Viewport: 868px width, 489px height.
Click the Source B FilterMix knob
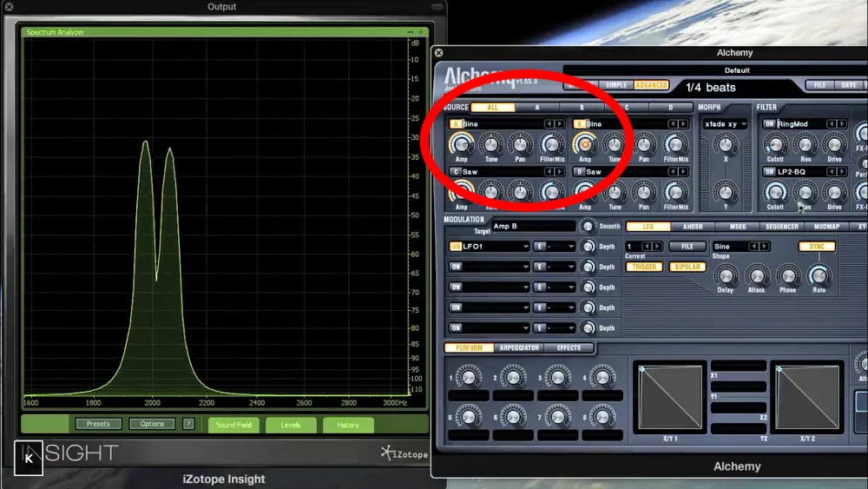tap(676, 144)
